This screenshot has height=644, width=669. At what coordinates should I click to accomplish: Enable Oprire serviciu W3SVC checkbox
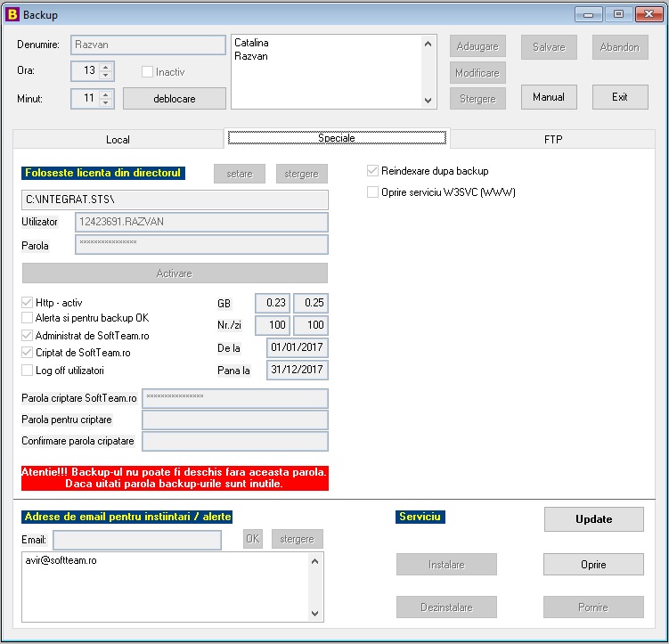pyautogui.click(x=372, y=192)
